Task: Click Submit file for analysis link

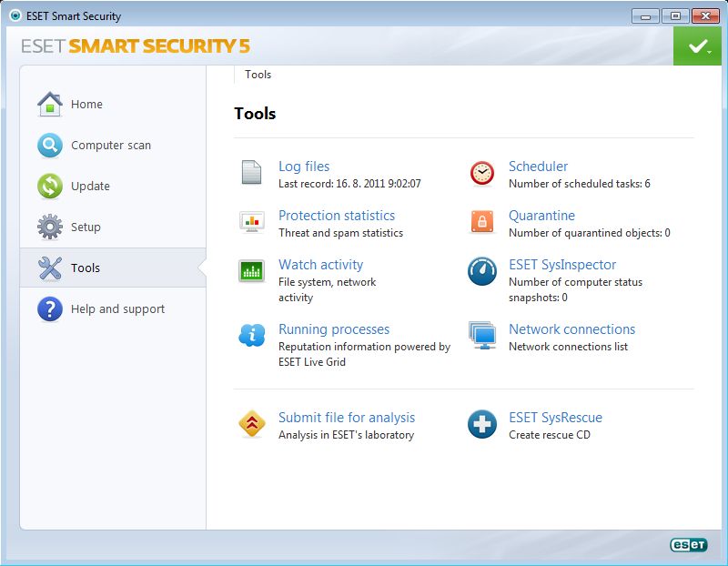Action: coord(347,418)
